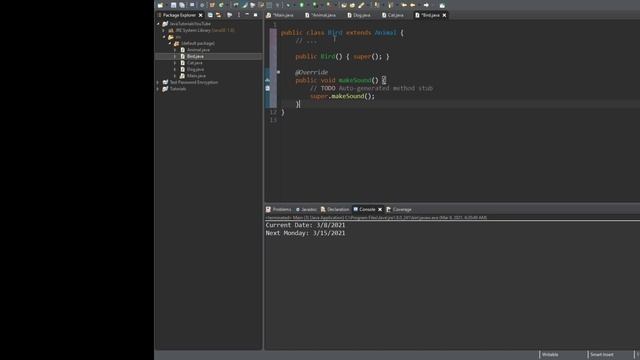Click the Writable status bar field
The width and height of the screenshot is (640, 360).
tap(550, 355)
